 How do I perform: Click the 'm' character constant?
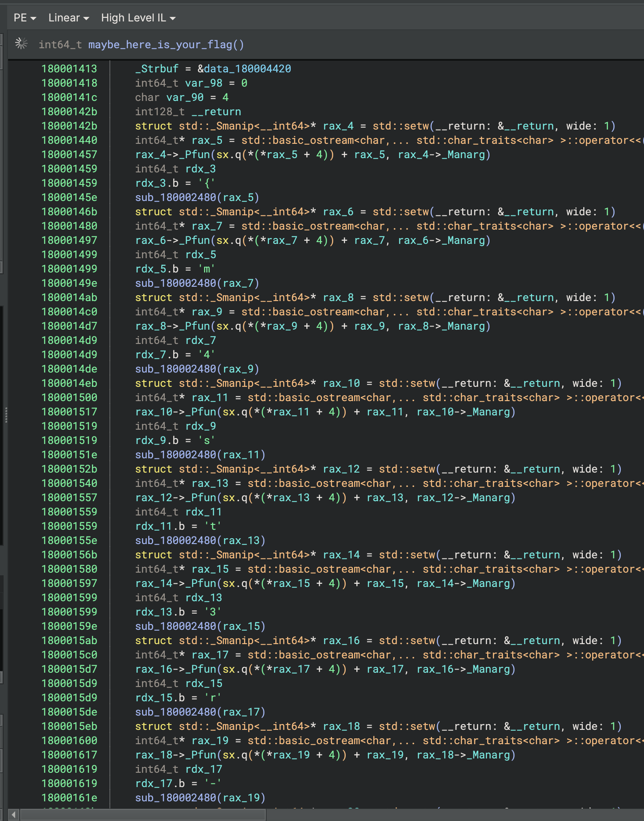(x=207, y=269)
